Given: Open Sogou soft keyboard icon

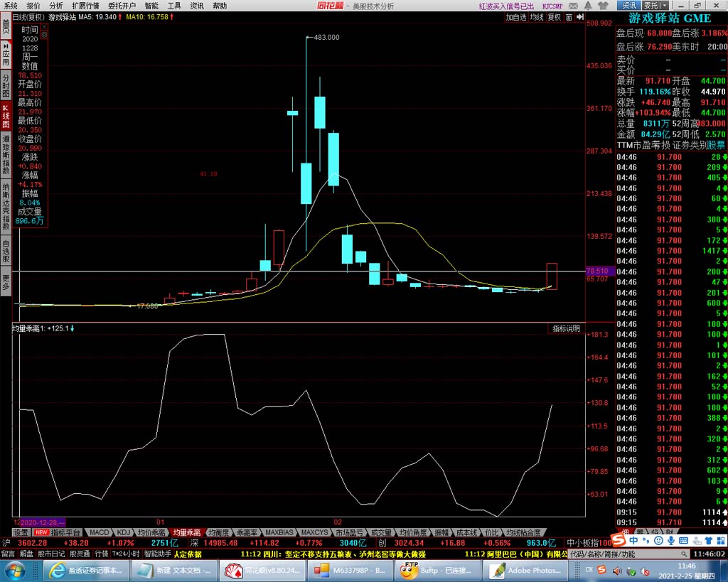Looking at the screenshot, I should point(683,541).
